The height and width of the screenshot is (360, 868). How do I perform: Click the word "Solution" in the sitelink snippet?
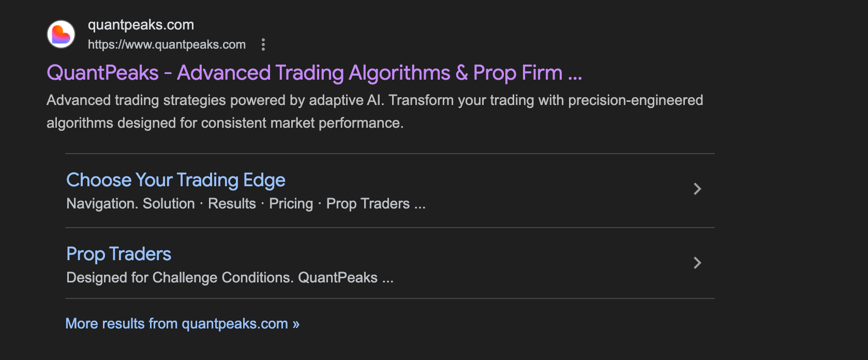coord(169,204)
